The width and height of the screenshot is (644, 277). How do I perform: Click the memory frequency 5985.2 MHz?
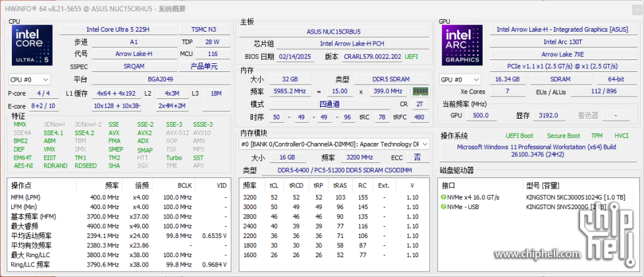click(x=290, y=92)
